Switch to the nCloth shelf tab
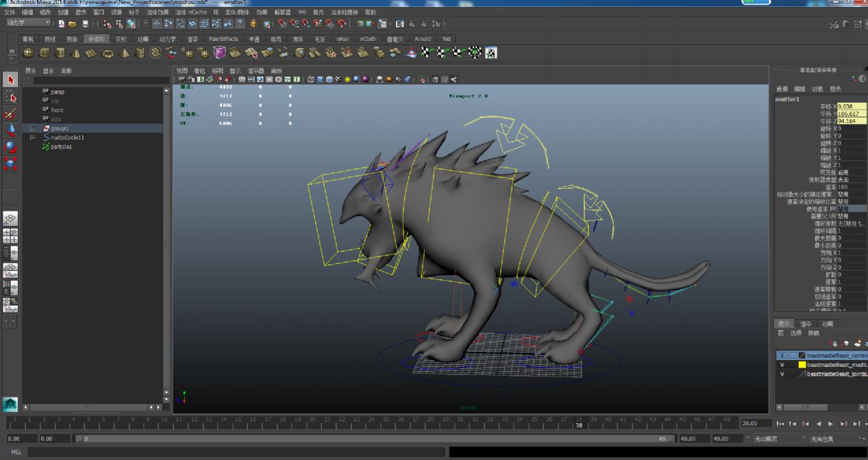The image size is (868, 460). [368, 39]
